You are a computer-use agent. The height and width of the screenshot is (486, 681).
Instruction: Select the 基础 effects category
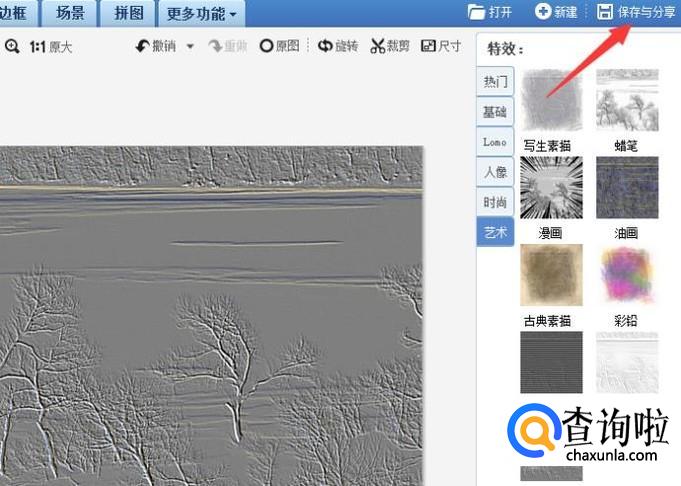pos(495,112)
